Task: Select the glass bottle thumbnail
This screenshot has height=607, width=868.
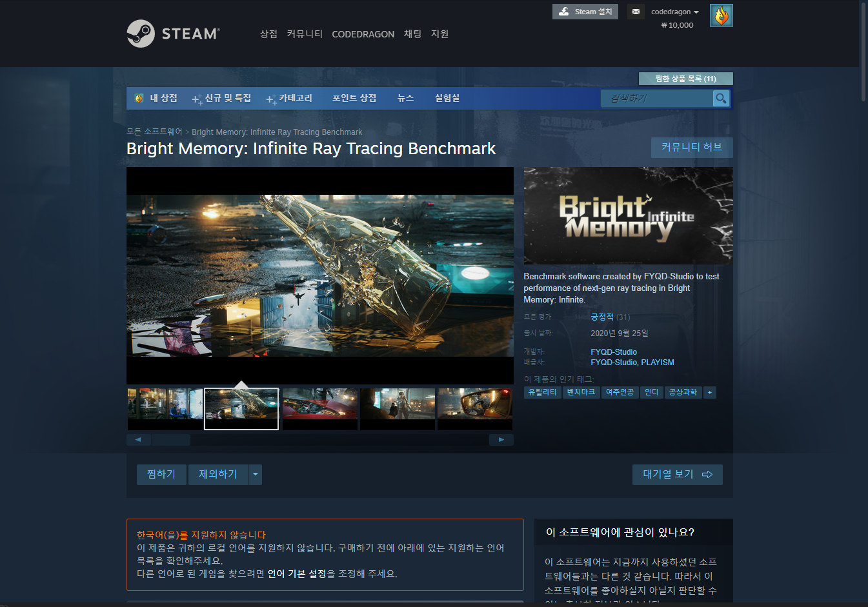Action: [x=241, y=409]
